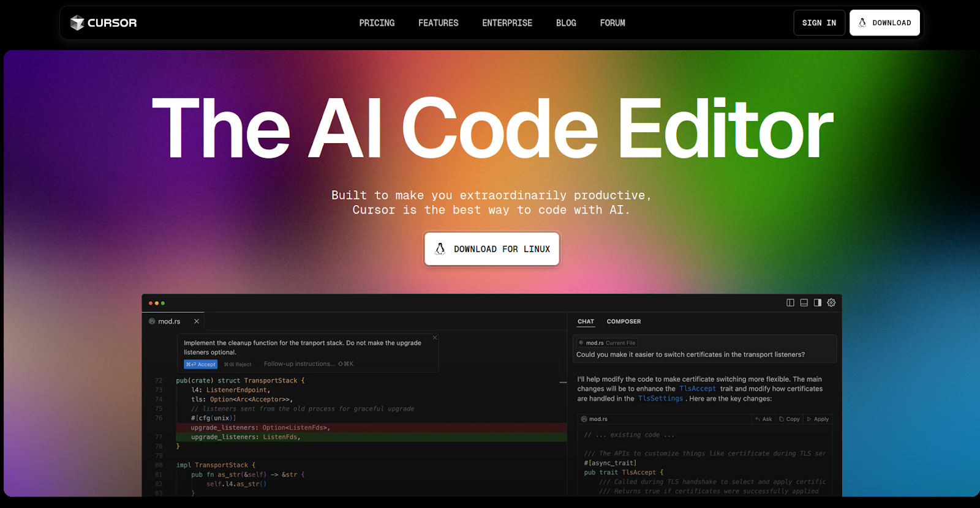Switch to the Composer tab

[624, 321]
